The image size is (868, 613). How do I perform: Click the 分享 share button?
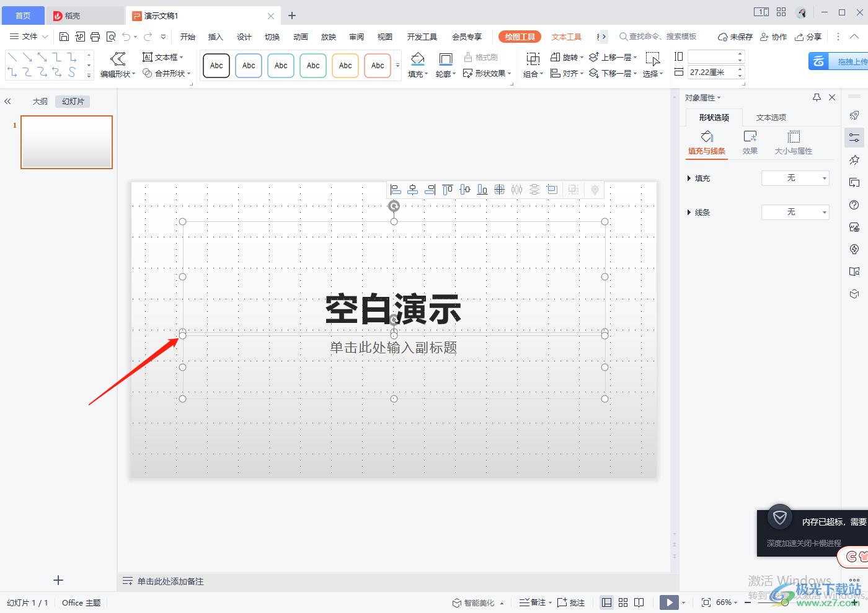click(808, 37)
